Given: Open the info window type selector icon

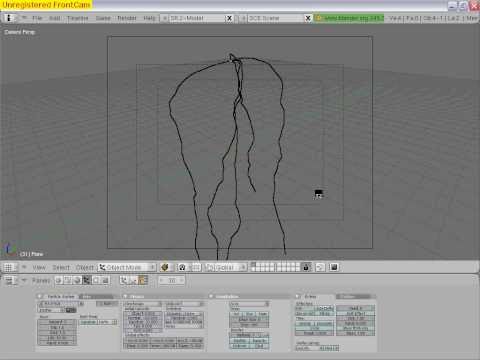Looking at the screenshot, I should (x=9, y=18).
